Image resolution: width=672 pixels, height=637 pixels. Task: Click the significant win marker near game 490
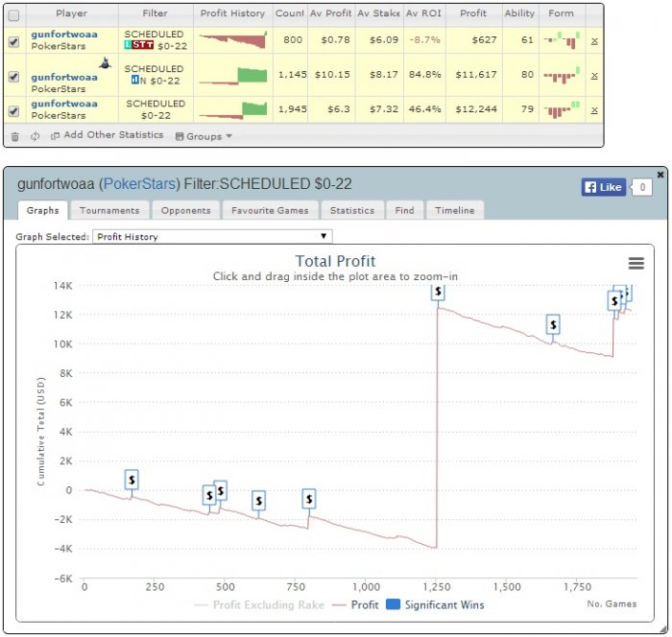tap(221, 490)
